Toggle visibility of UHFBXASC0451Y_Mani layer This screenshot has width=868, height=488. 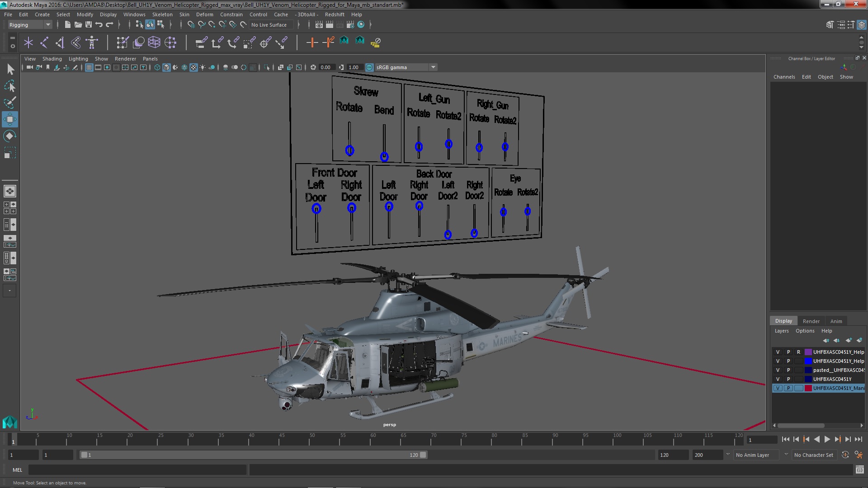pyautogui.click(x=778, y=388)
